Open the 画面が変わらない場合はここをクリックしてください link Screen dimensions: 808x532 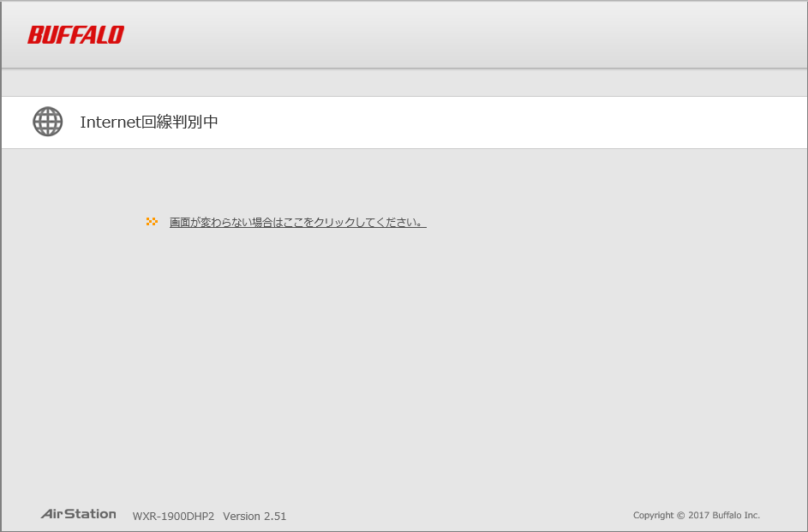tap(298, 223)
